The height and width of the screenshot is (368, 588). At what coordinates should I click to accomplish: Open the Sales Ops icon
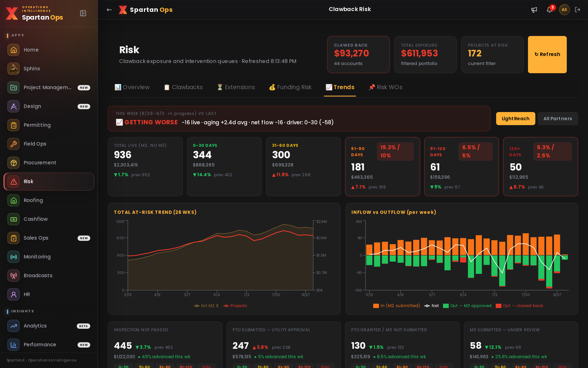pos(14,238)
